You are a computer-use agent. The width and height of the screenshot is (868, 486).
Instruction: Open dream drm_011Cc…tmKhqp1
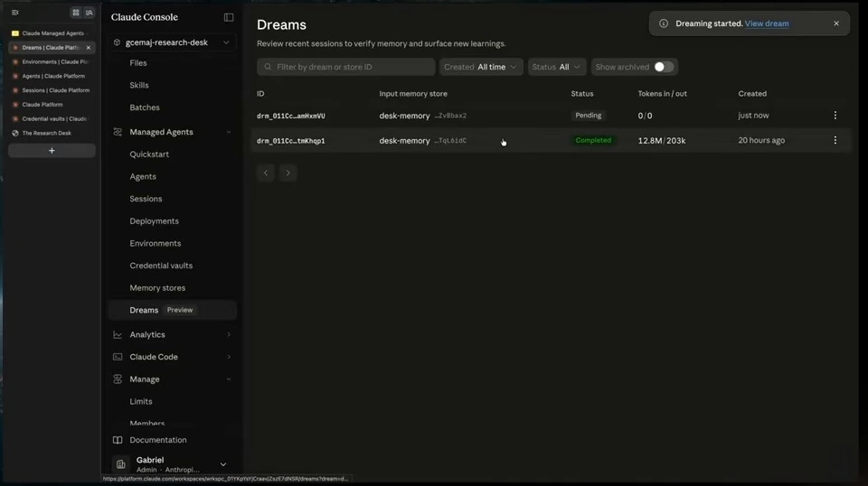pyautogui.click(x=290, y=141)
